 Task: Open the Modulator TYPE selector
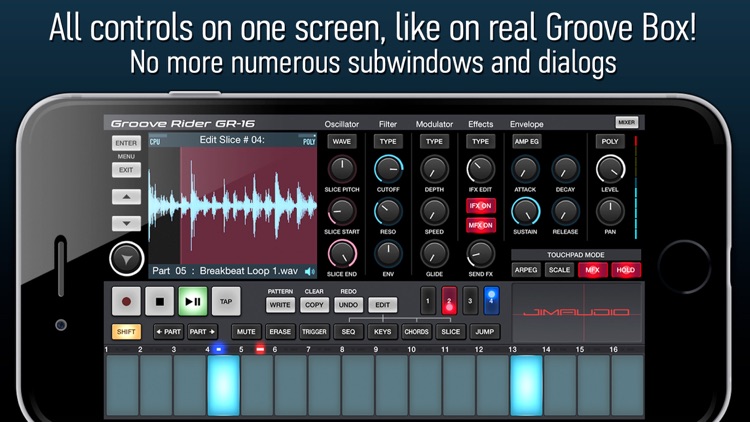click(434, 142)
